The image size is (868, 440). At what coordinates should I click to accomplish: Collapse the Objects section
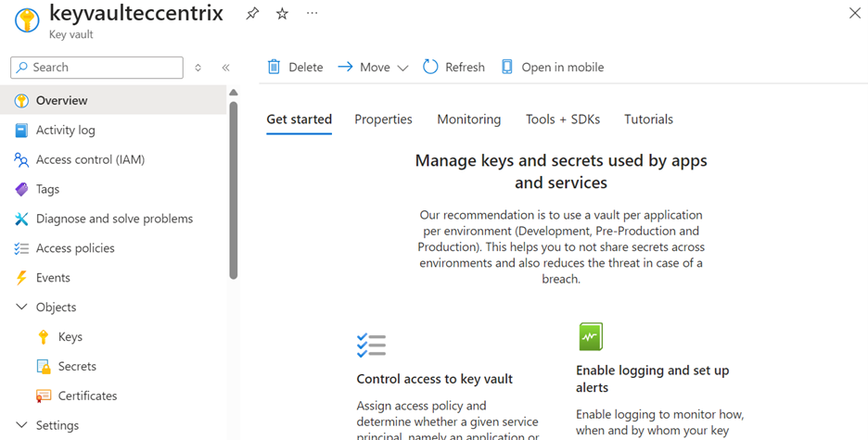point(21,307)
